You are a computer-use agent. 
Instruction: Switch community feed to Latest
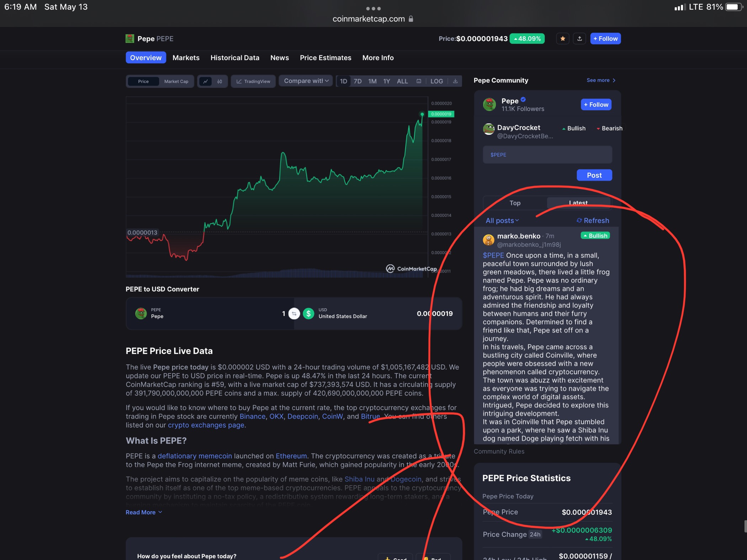578,203
